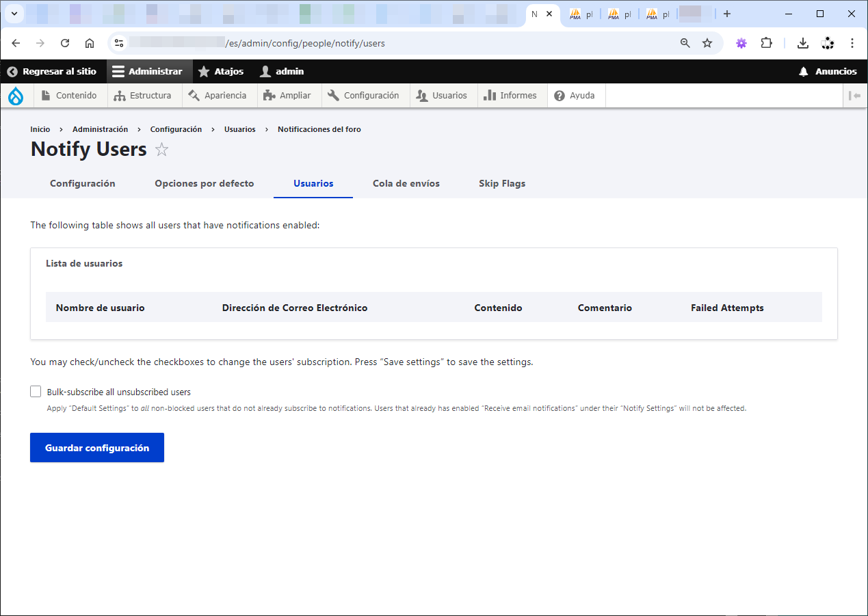
Task: Click Nombre de usuario column header
Action: pos(101,308)
